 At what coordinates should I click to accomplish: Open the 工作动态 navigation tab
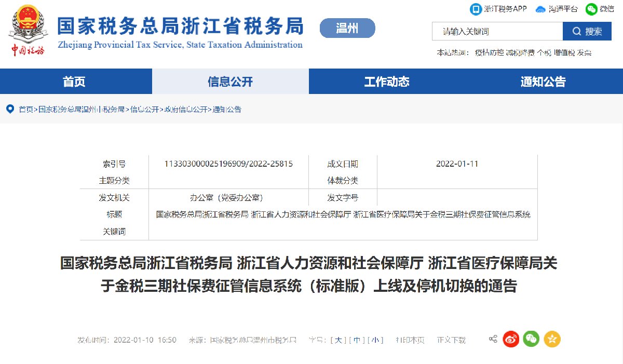pos(387,82)
